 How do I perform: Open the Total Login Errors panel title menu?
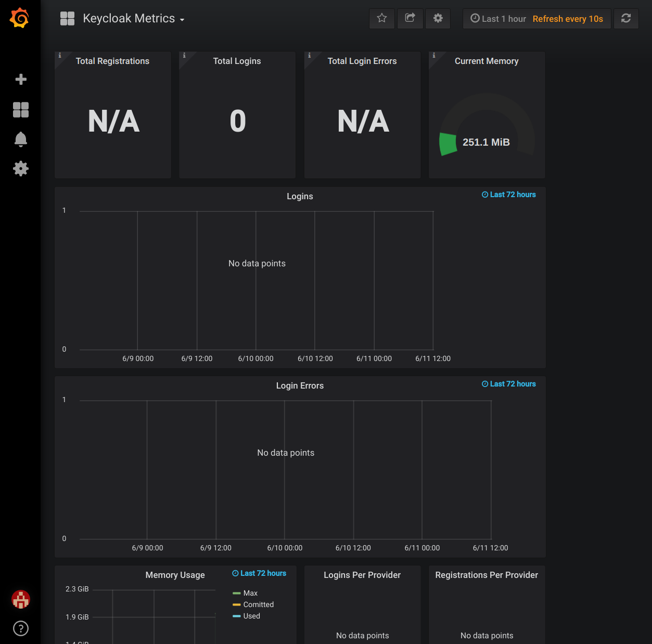coord(362,61)
